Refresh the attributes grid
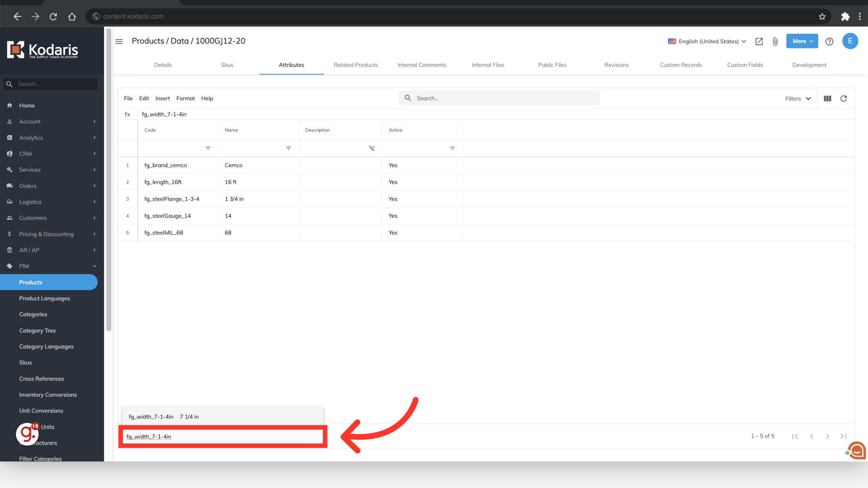The width and height of the screenshot is (868, 488). pos(844,99)
